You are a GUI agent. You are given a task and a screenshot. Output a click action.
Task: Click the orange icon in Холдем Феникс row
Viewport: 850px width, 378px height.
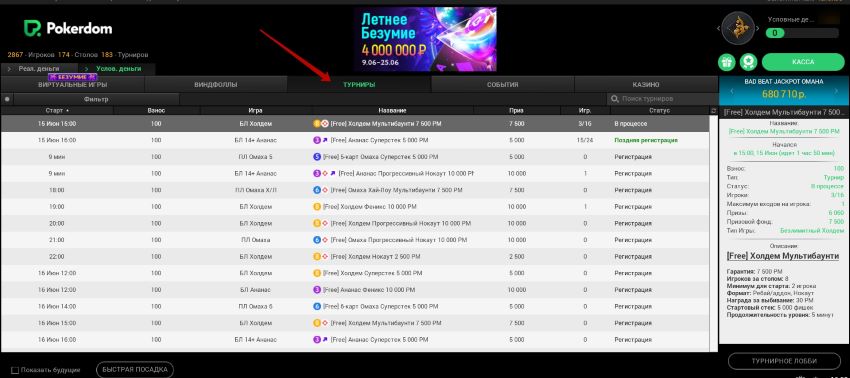[317, 207]
